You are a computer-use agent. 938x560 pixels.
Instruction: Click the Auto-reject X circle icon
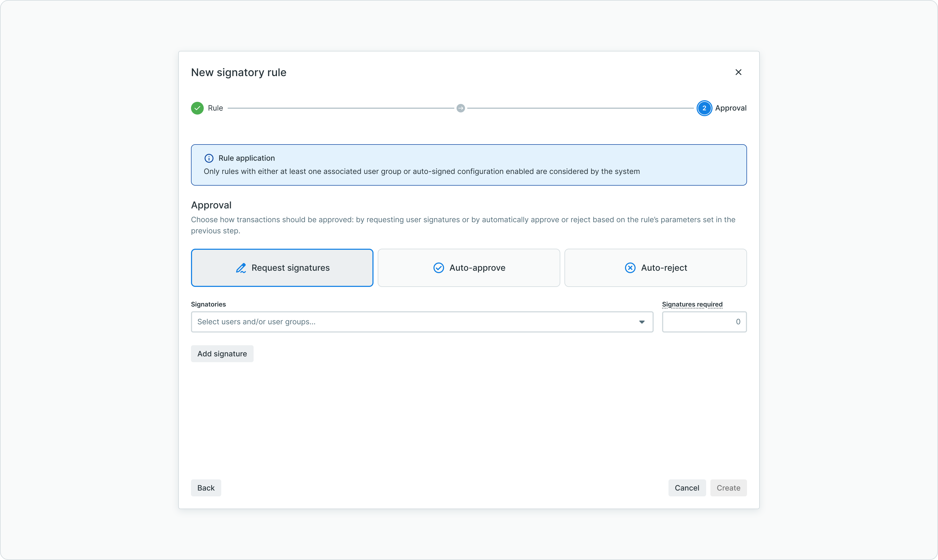pyautogui.click(x=630, y=268)
